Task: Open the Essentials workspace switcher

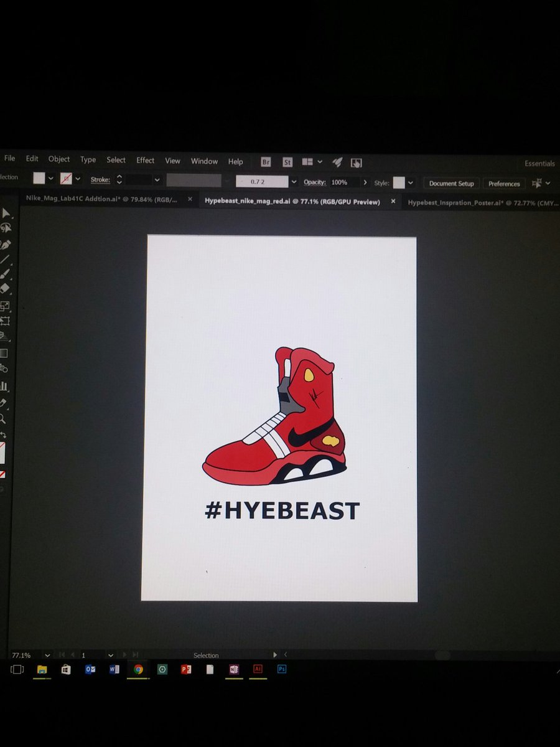Action: 539,164
